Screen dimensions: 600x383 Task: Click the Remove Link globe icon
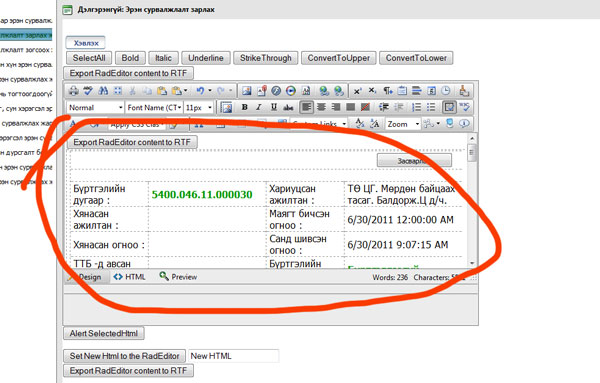click(339, 91)
